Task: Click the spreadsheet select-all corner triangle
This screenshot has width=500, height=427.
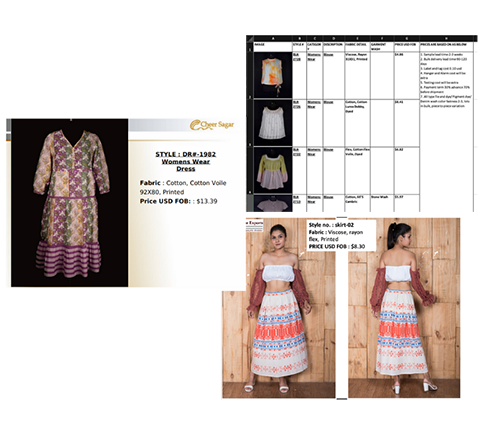Action: pos(250,39)
